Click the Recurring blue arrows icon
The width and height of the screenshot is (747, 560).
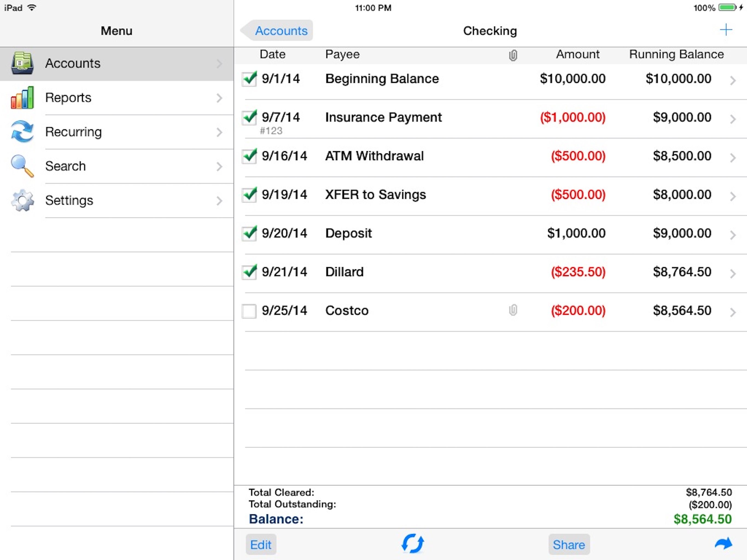click(22, 132)
